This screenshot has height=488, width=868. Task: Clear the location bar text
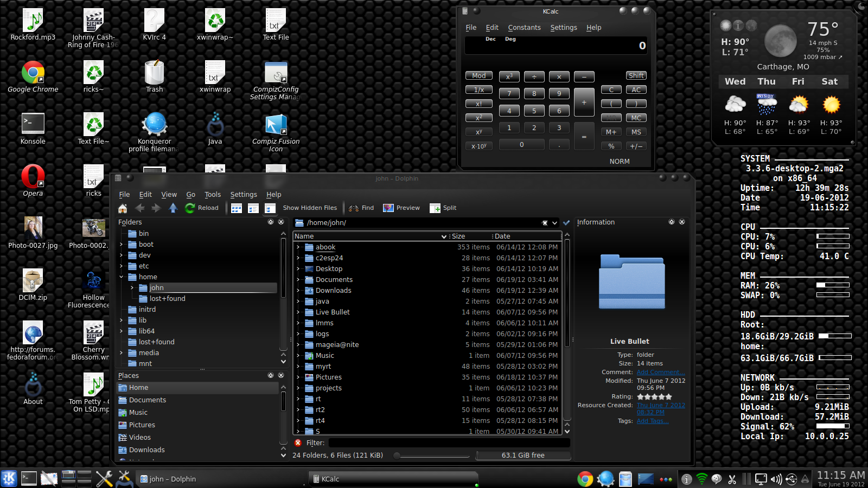pos(545,223)
